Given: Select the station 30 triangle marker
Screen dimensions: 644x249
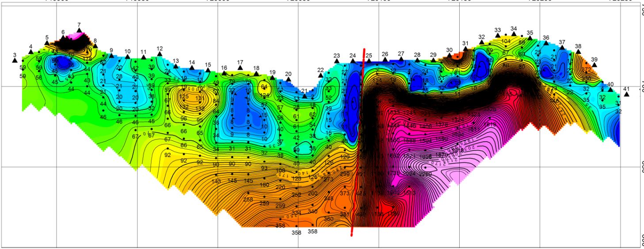Looking at the screenshot, I should coord(450,55).
